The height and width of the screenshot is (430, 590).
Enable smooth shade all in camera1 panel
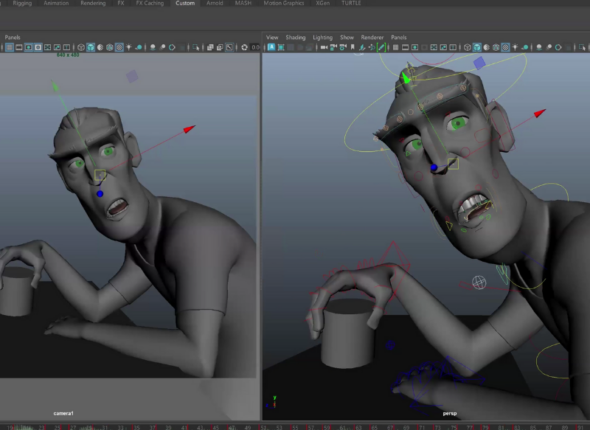[91, 47]
